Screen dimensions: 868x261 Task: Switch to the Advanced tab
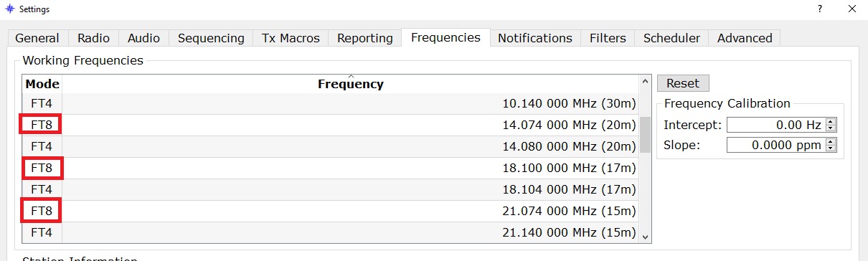click(745, 38)
